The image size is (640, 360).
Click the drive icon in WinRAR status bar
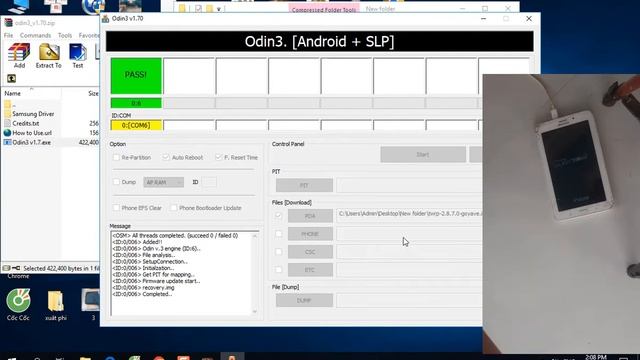[6, 268]
